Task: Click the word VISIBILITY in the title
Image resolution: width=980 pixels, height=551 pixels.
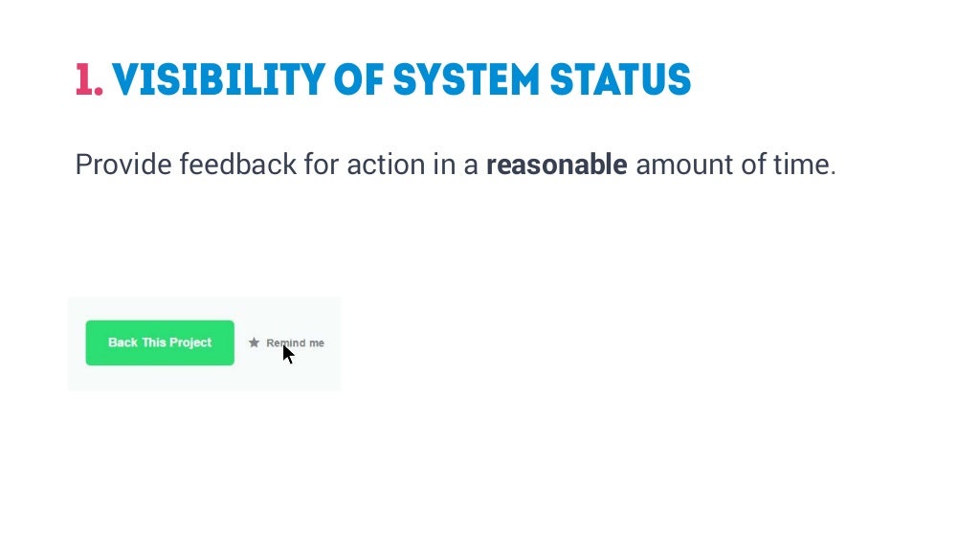Action: pos(219,80)
